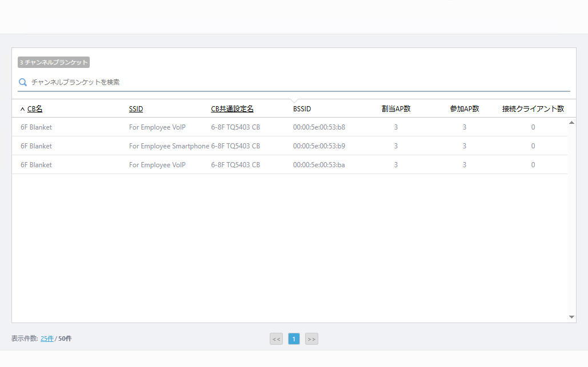Image resolution: width=588 pixels, height=367 pixels.
Task: Select the row with BSSID 00:00:5e:00:53:ba
Action: point(290,164)
